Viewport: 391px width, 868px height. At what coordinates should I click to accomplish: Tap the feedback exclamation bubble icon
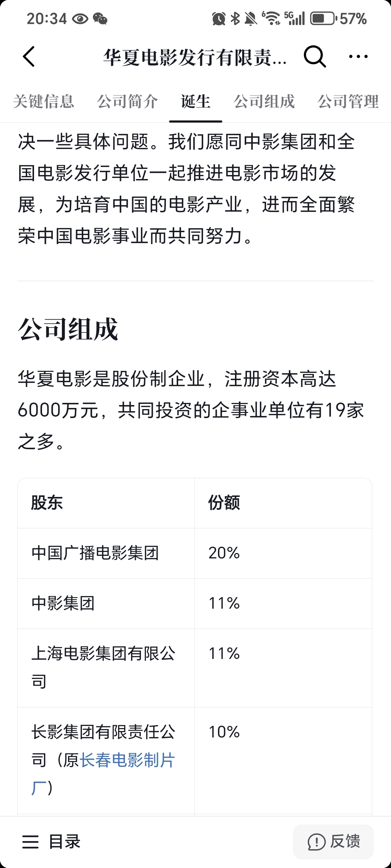click(x=316, y=842)
